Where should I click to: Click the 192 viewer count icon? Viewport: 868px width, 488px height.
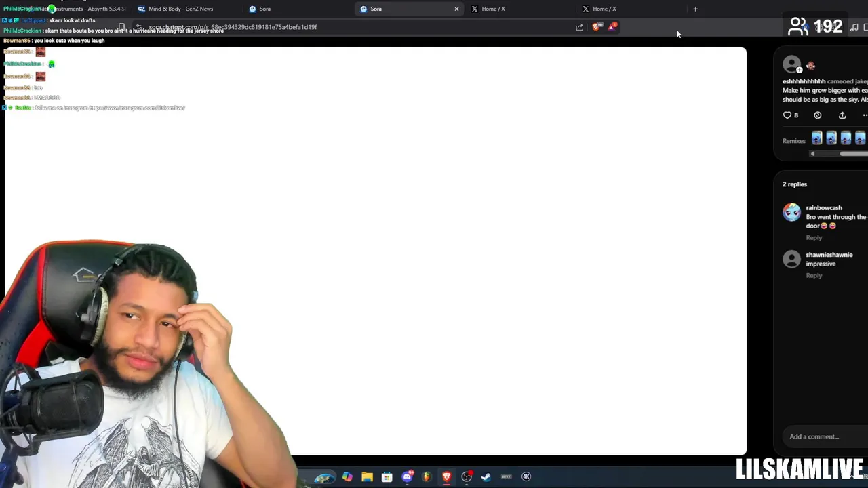(x=798, y=26)
